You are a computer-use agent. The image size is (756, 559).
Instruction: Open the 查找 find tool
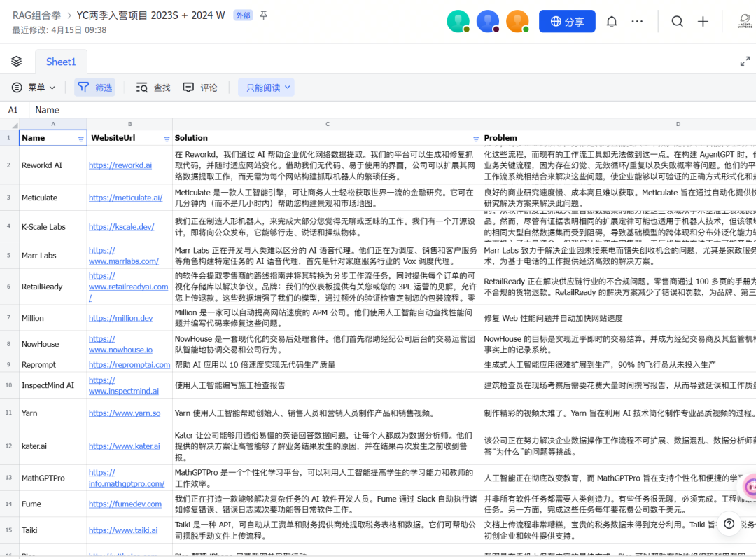tap(153, 88)
